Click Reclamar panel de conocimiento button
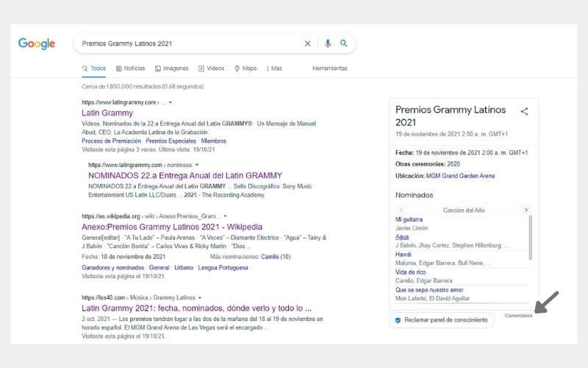The image size is (588, 368). tap(442, 320)
